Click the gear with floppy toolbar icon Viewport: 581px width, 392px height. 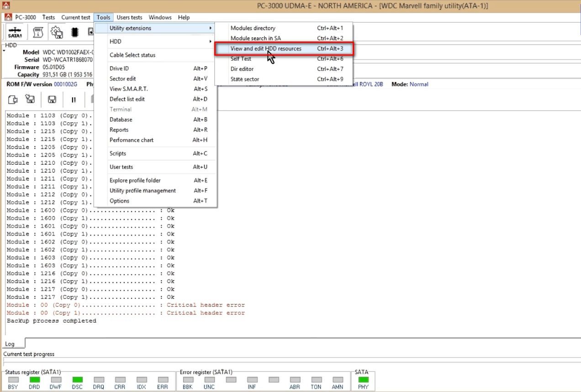(x=57, y=32)
